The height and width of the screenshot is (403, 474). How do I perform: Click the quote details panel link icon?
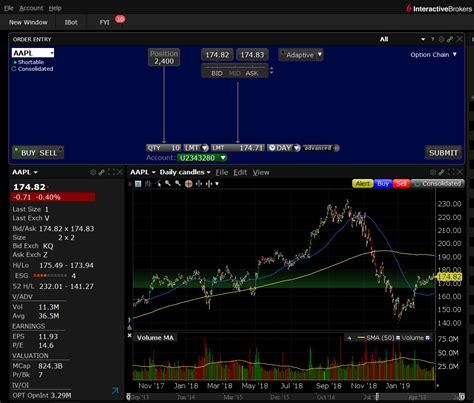coord(101,172)
